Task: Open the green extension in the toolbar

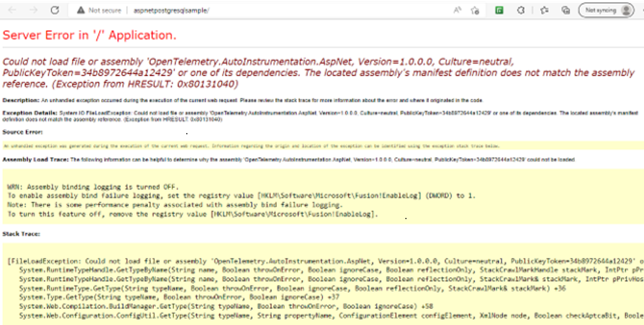Action: click(499, 9)
